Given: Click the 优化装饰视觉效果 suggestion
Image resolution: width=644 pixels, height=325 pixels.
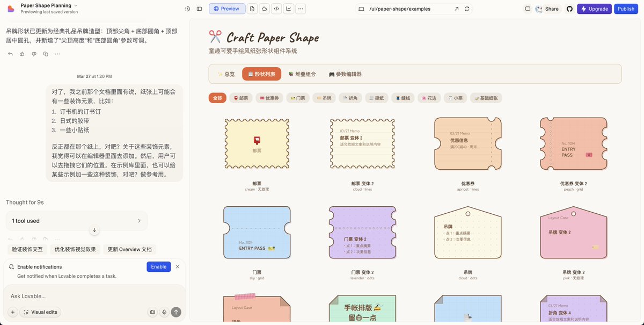Looking at the screenshot, I should tap(75, 249).
